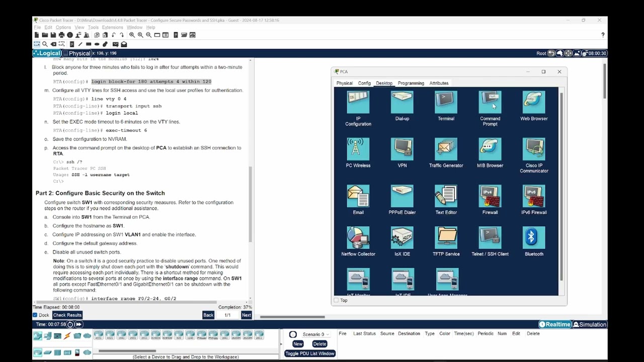Screen dimensions: 644x362
Task: Click the New file toolbar icon
Action: pos(36,35)
